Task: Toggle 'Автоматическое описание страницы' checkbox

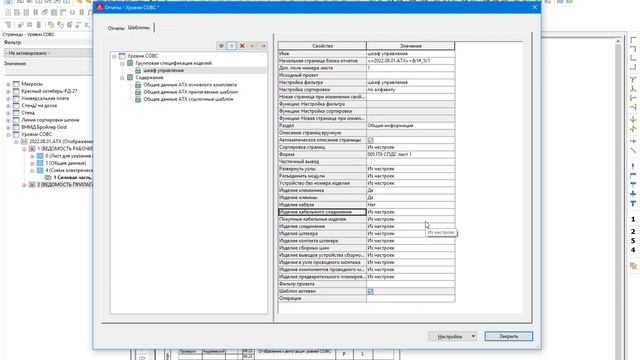Action: [x=370, y=140]
